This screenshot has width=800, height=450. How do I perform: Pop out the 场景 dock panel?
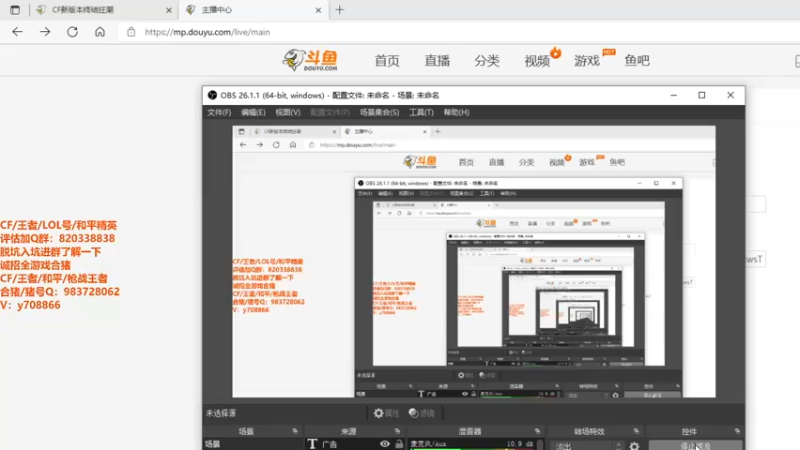pyautogui.click(x=295, y=431)
